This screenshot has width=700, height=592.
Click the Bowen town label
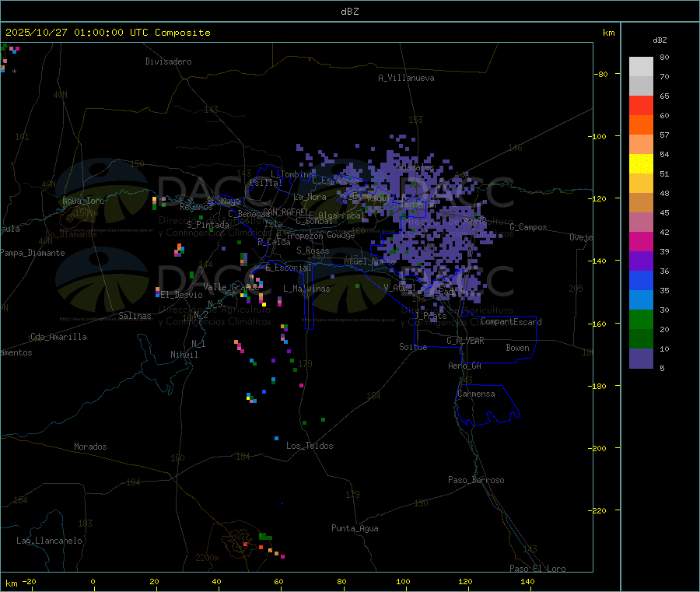517,348
